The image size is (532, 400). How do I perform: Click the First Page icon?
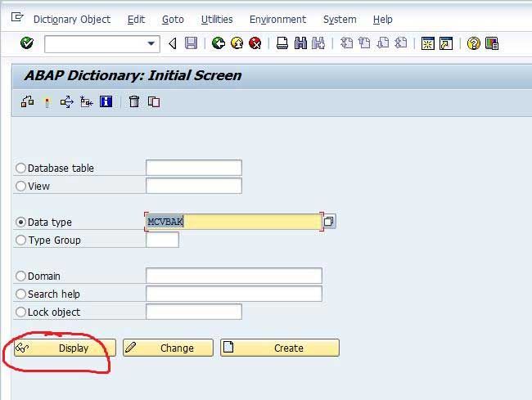346,43
